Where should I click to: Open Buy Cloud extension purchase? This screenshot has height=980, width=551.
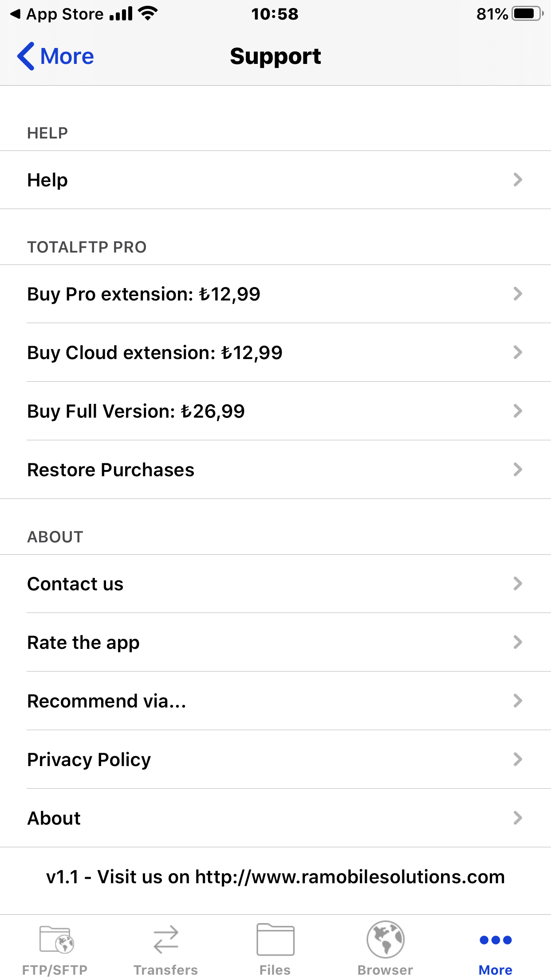(275, 352)
